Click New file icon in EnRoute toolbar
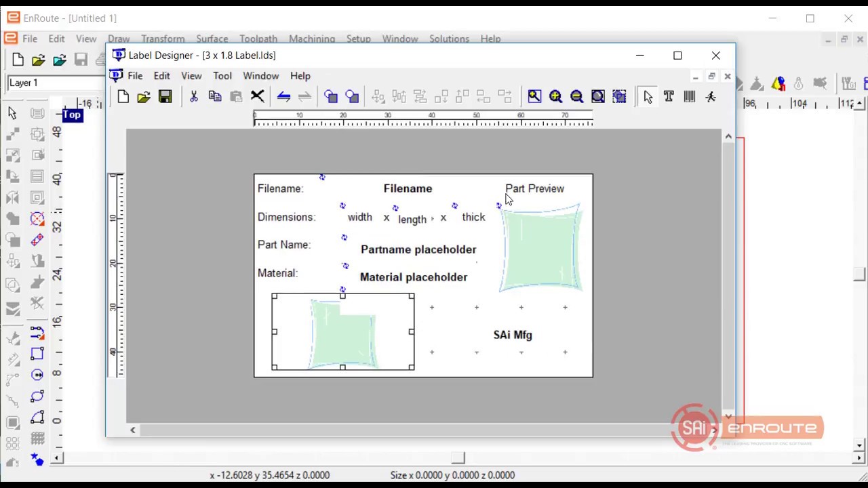Viewport: 868px width, 488px height. (18, 60)
